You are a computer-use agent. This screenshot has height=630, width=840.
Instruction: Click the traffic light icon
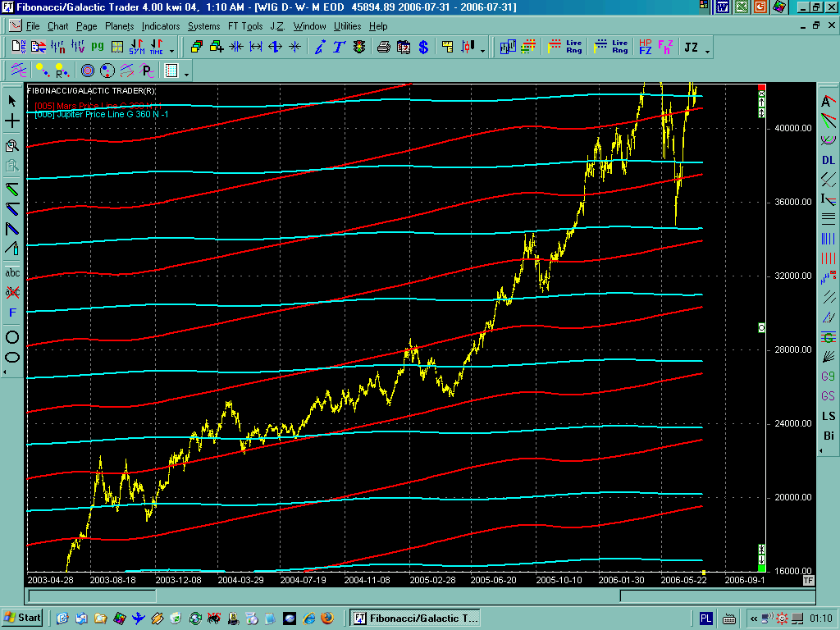coord(359,48)
